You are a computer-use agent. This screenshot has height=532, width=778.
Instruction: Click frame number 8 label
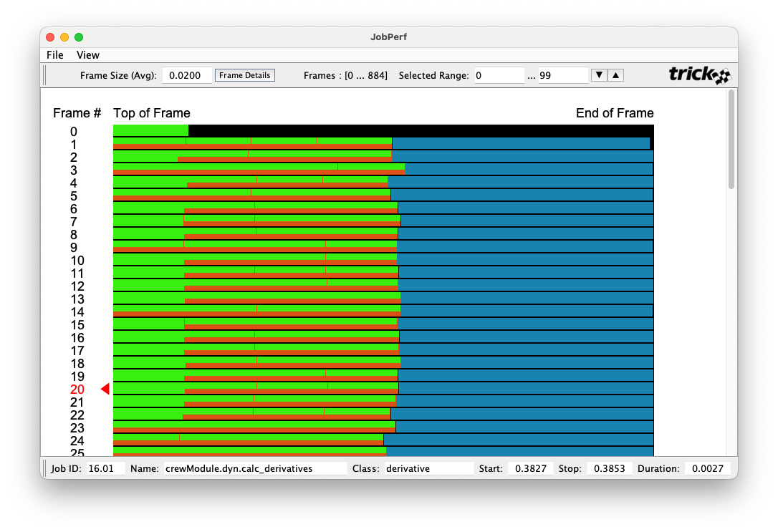(74, 235)
